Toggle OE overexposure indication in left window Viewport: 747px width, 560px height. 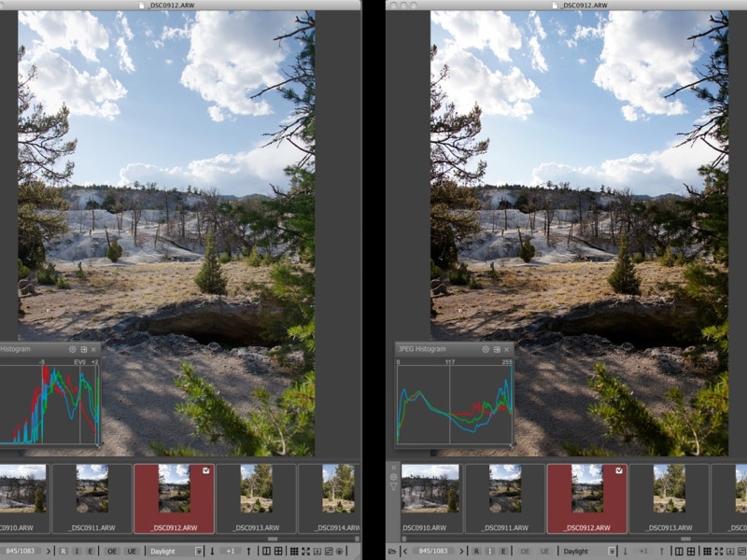[x=112, y=551]
